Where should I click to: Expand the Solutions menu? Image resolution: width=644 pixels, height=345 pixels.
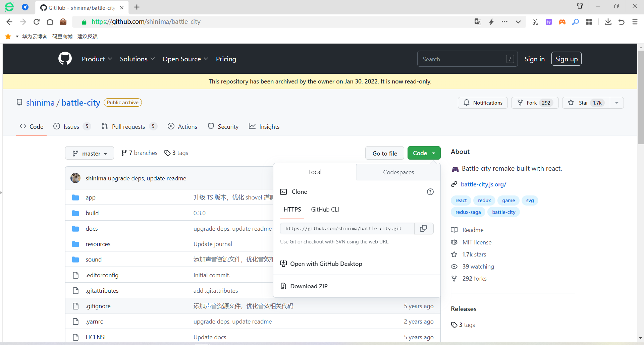tap(138, 59)
